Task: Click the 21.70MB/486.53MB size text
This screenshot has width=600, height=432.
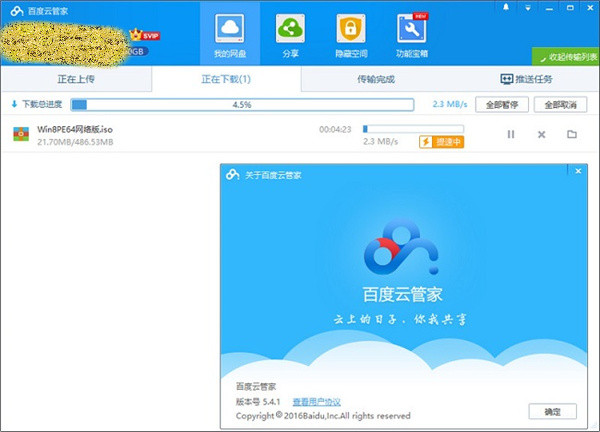Action: [x=75, y=142]
